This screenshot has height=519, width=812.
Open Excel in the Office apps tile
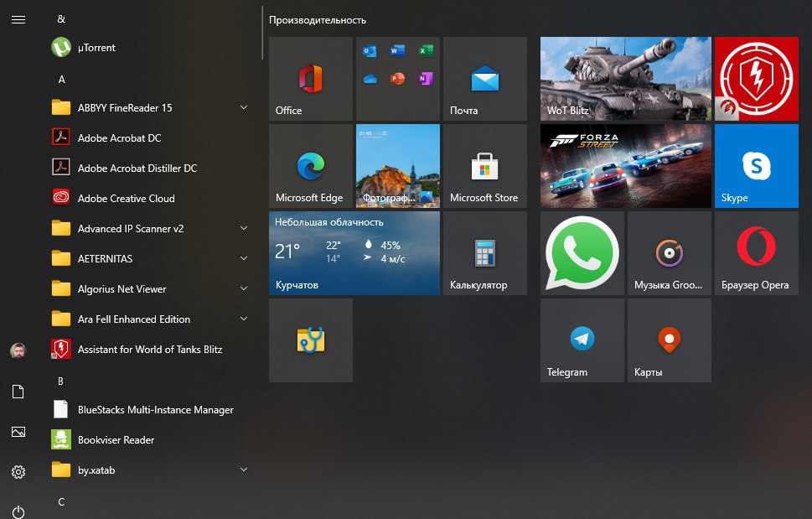tap(426, 51)
